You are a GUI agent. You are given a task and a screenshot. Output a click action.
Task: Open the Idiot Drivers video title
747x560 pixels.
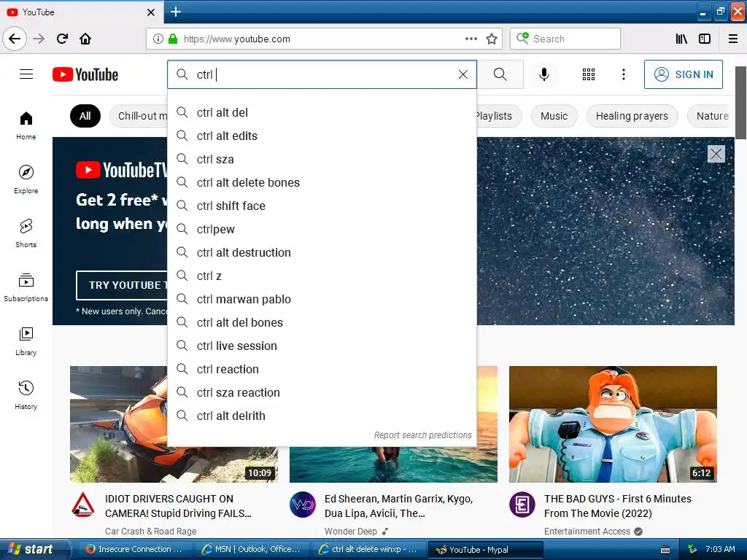[x=178, y=506]
